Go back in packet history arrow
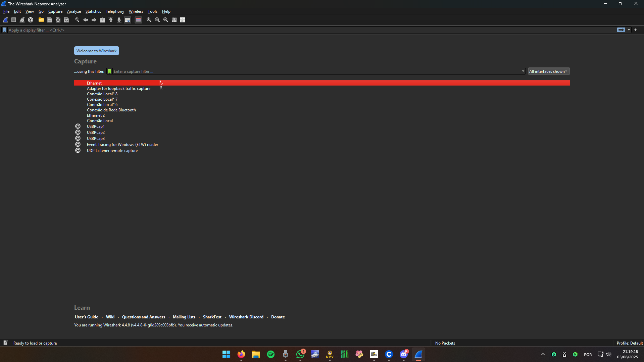 [86, 20]
